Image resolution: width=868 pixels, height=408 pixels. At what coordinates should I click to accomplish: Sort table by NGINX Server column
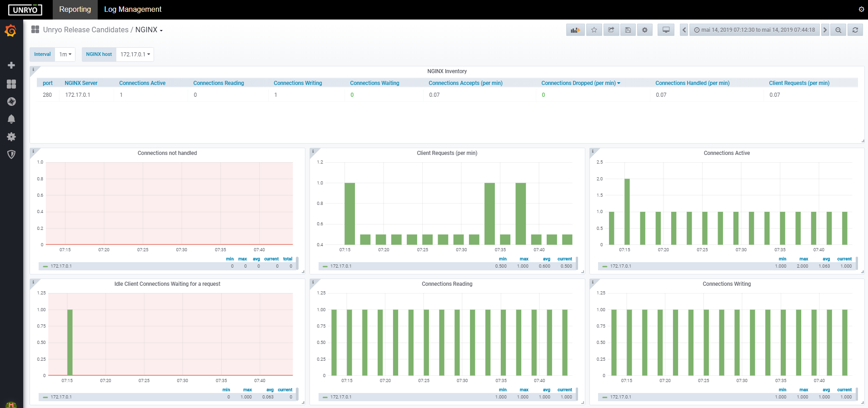click(x=81, y=83)
